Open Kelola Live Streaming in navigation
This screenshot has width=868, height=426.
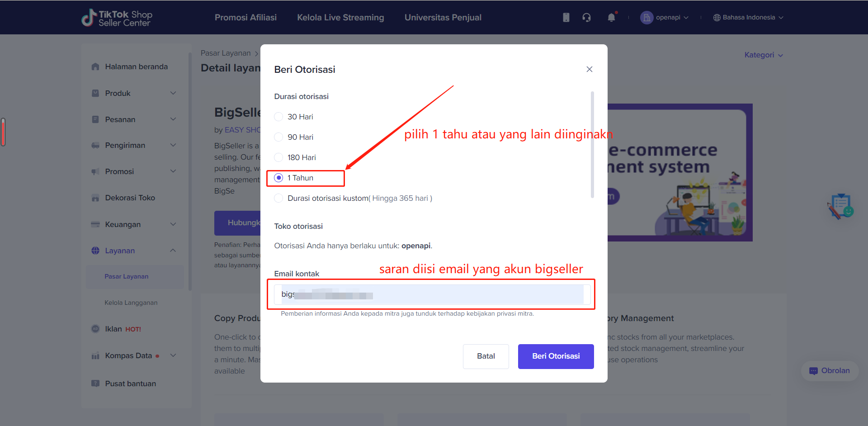point(340,18)
